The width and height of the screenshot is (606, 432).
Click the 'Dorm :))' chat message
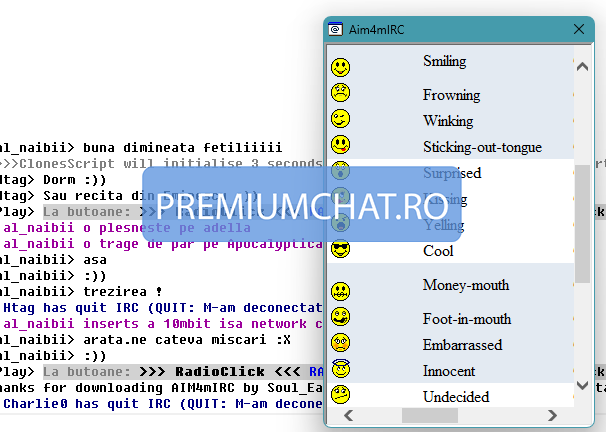(x=75, y=180)
